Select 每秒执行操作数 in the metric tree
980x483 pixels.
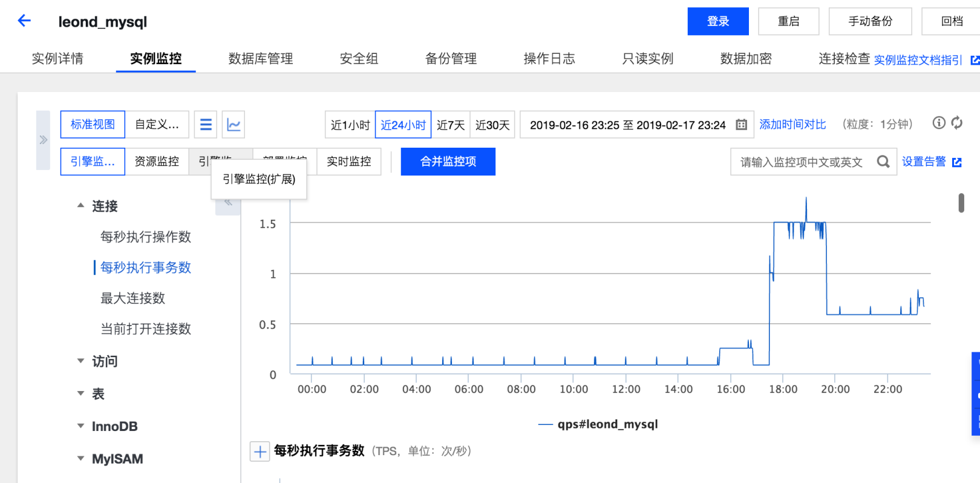tap(146, 237)
